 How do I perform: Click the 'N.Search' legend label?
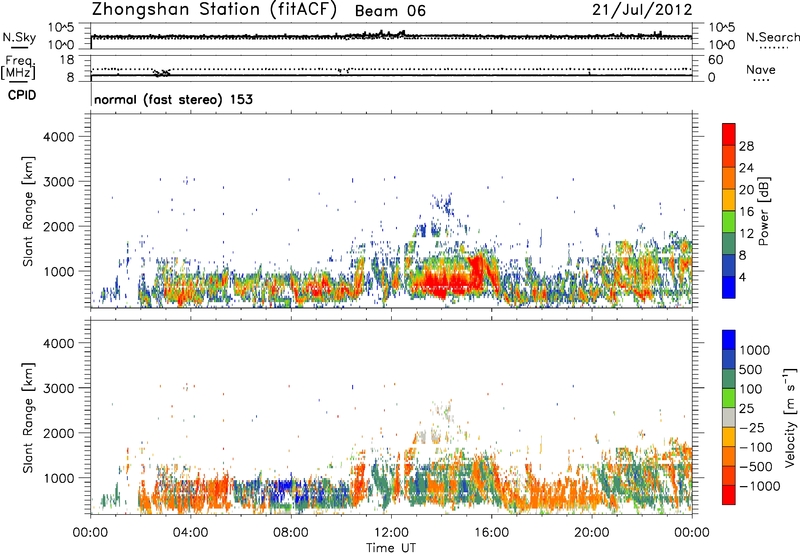pyautogui.click(x=772, y=37)
